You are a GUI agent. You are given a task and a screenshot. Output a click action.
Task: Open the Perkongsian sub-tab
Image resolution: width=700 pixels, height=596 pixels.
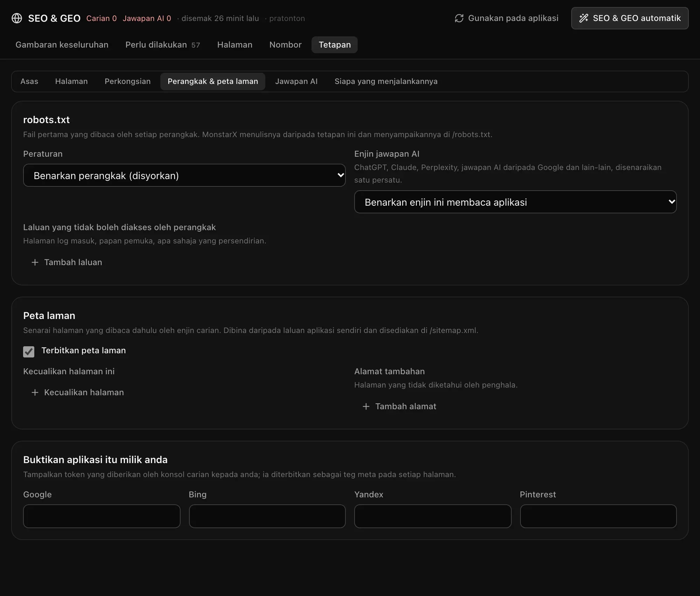coord(127,81)
